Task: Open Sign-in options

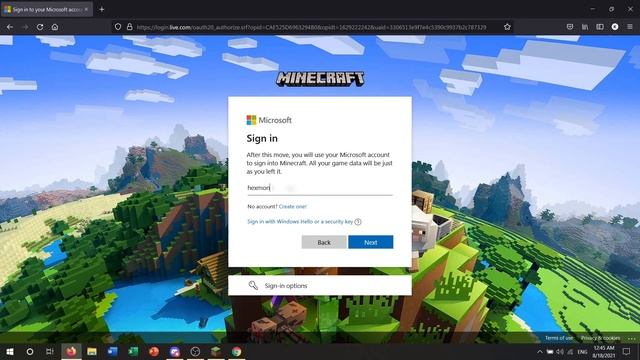Action: point(320,285)
